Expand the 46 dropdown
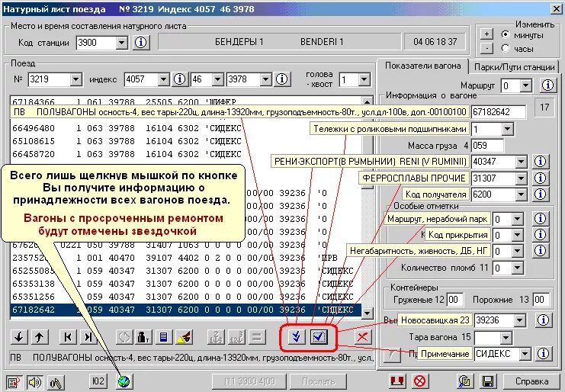565x392 pixels. tap(217, 79)
